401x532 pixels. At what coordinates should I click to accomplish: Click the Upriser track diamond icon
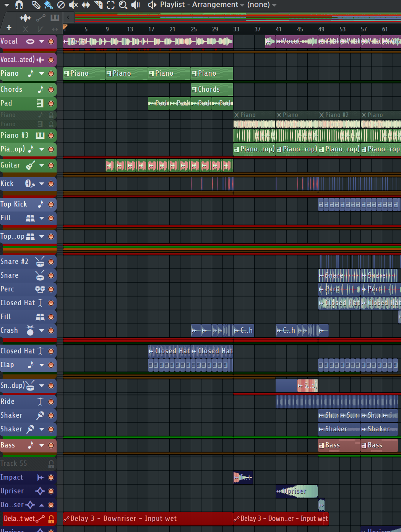click(40, 491)
